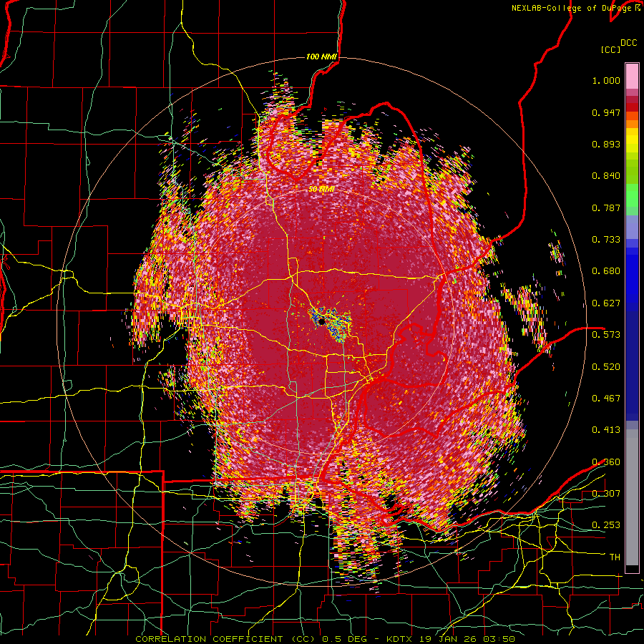
Task: Click the black radar site dot at map center
Action: coord(321,321)
